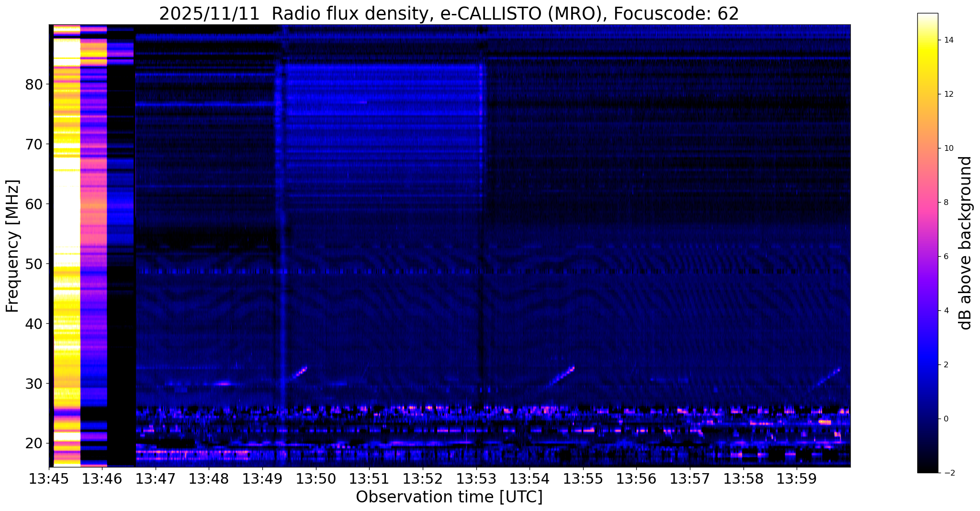Click the 13:56 time tick label
Viewport: 980px width, 511px height.
636,478
